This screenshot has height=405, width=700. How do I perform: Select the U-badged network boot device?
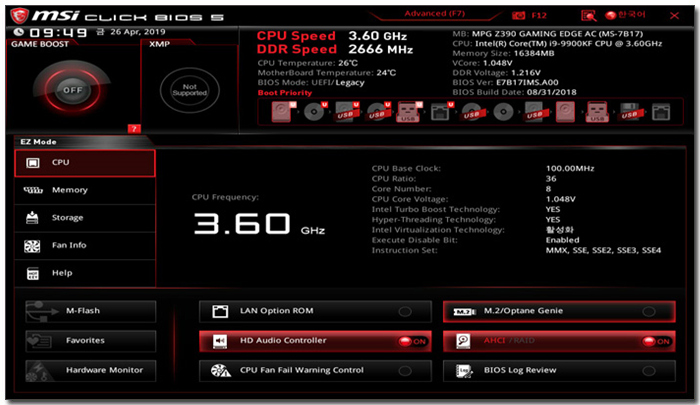click(x=442, y=112)
